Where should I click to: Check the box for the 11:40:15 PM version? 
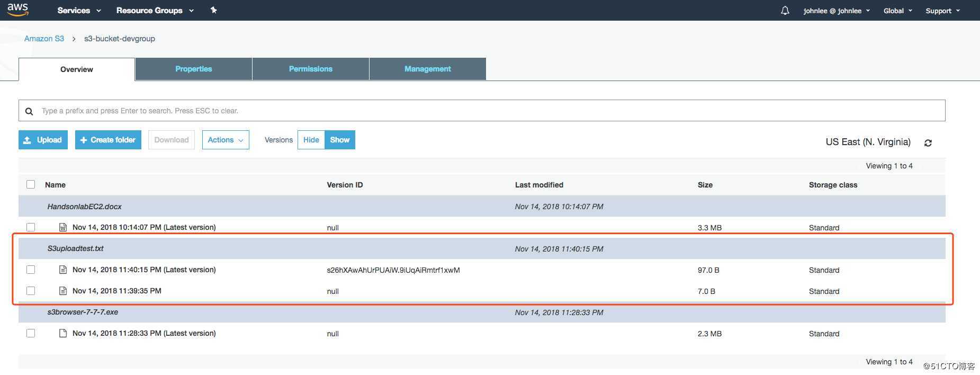pyautogui.click(x=31, y=270)
